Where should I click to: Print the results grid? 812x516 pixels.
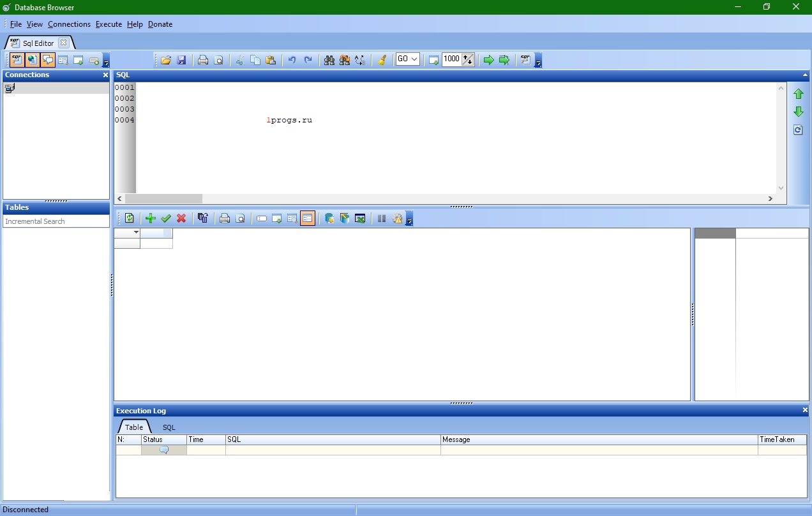225,218
